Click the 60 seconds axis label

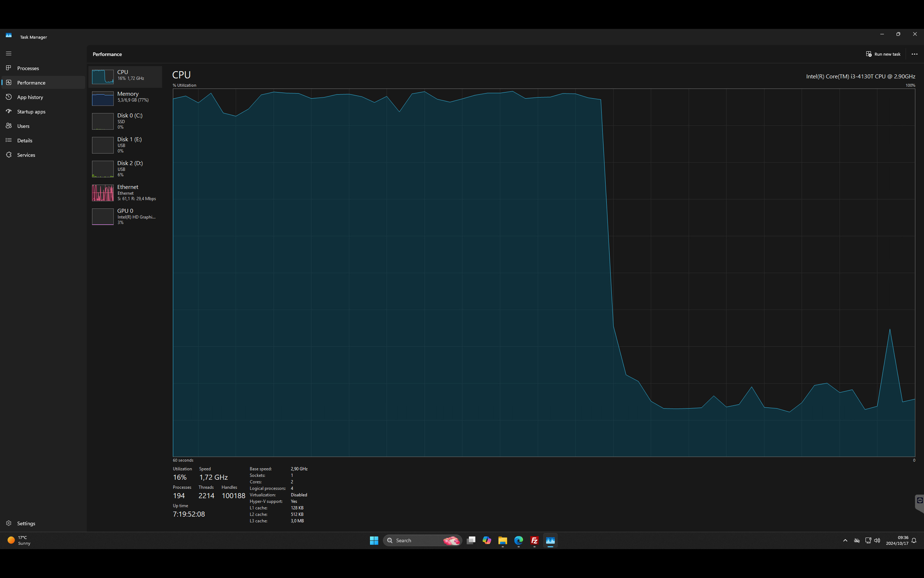click(x=183, y=460)
